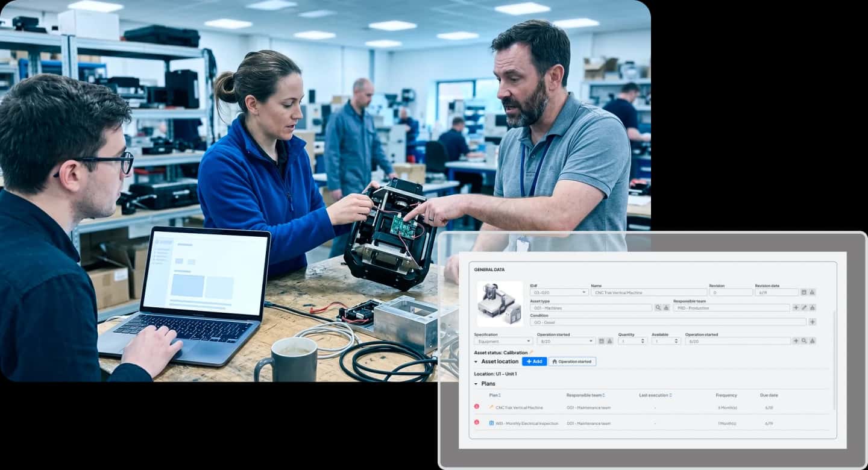The height and width of the screenshot is (470, 868).
Task: Click the Quantity stepper arrows
Action: [x=643, y=341]
